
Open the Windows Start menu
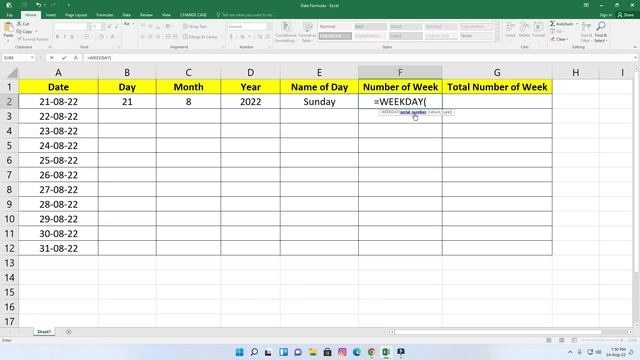[240, 352]
